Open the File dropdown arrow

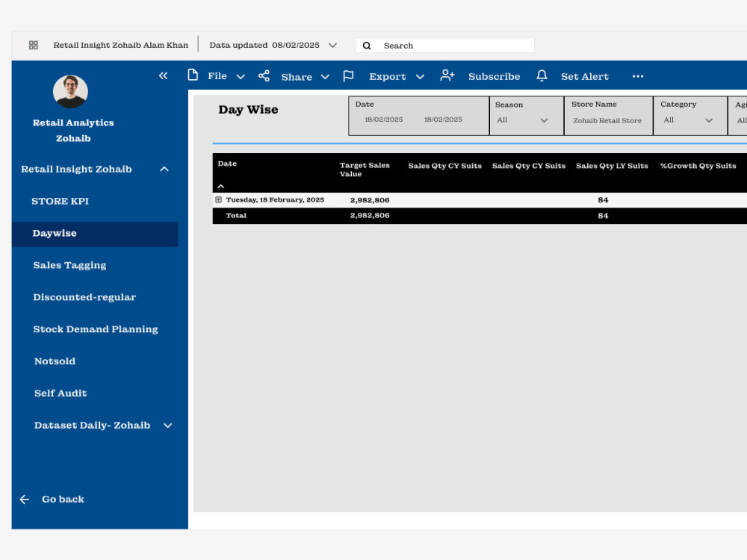point(241,77)
